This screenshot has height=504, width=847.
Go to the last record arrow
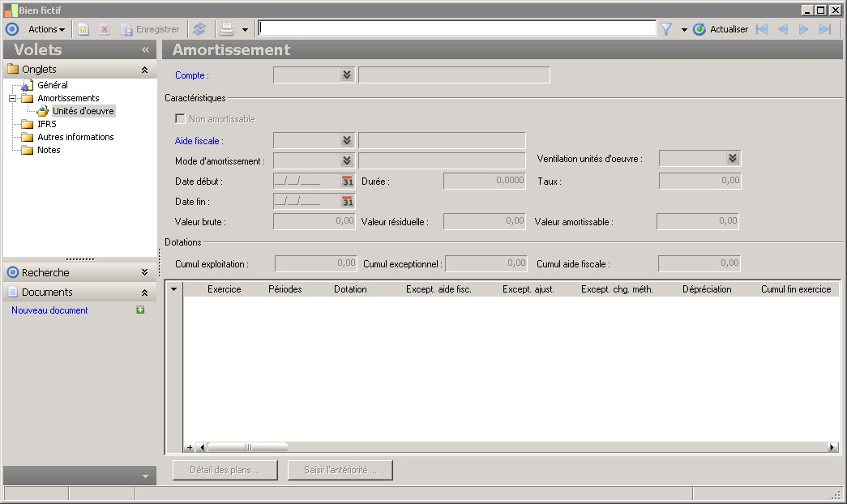point(825,29)
